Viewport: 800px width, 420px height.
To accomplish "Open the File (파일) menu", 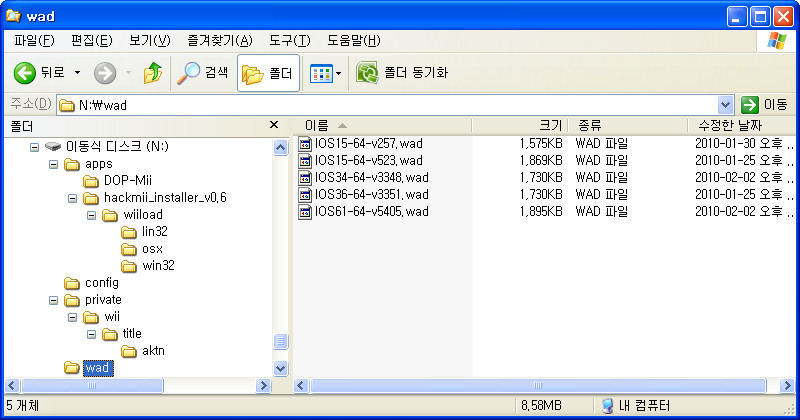I will [x=34, y=40].
